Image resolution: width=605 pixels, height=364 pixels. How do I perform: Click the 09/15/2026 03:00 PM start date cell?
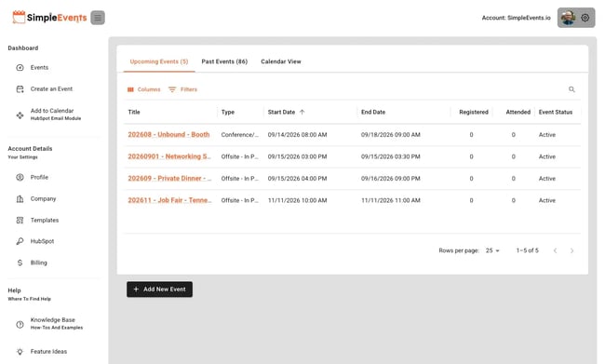click(297, 156)
